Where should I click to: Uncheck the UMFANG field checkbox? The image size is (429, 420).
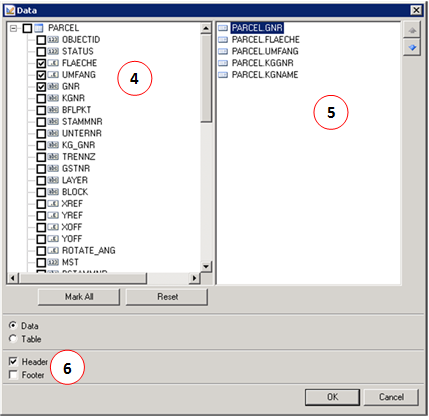tap(41, 75)
